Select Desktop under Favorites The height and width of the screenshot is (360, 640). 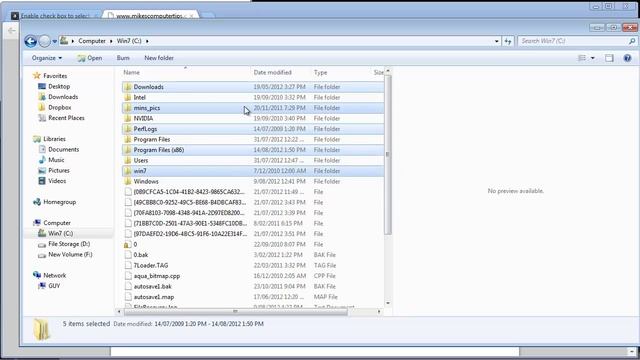pos(59,86)
